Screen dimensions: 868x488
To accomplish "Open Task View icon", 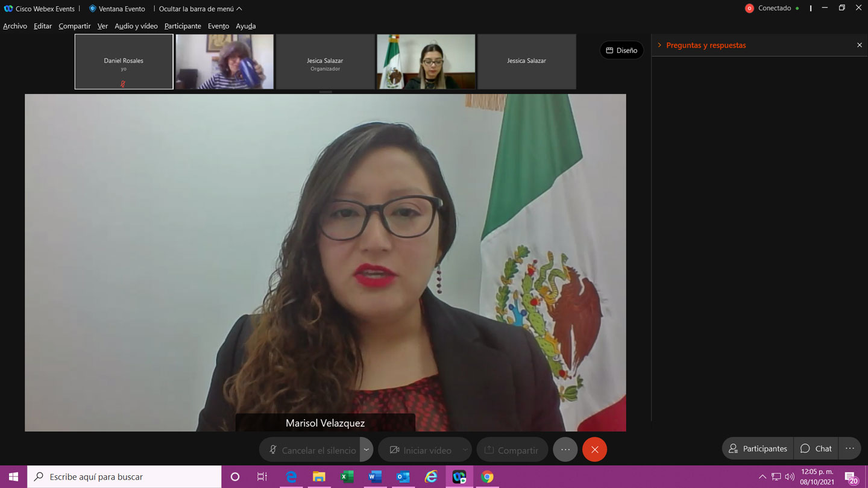I will click(x=262, y=477).
